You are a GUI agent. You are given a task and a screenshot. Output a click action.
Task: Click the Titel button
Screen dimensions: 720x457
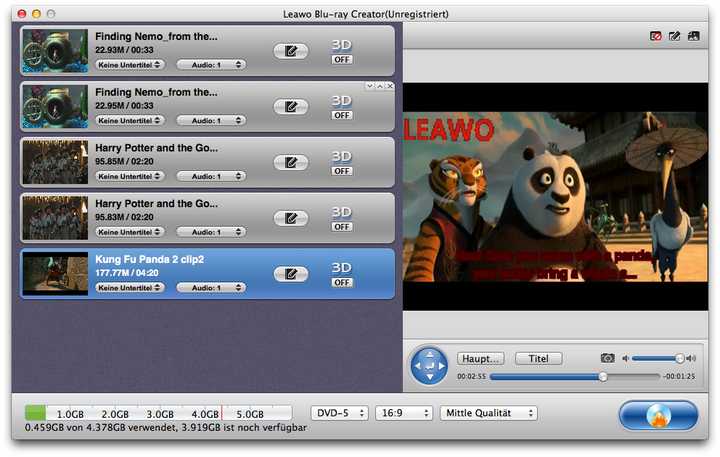(x=539, y=359)
